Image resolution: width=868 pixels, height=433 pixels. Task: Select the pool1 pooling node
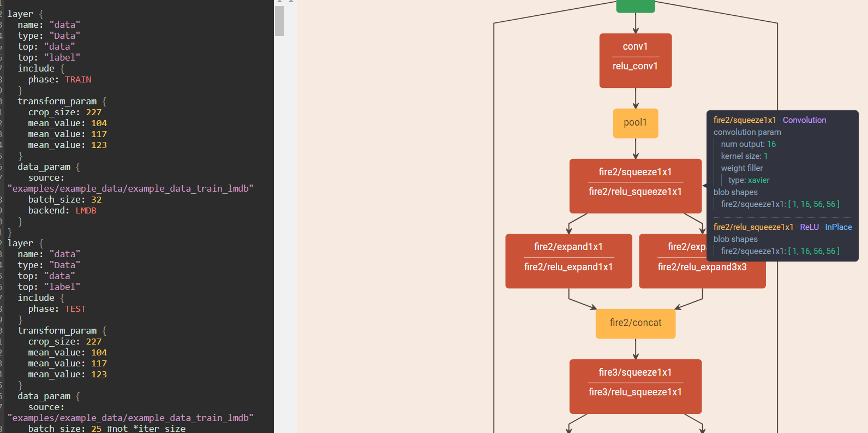(x=636, y=123)
